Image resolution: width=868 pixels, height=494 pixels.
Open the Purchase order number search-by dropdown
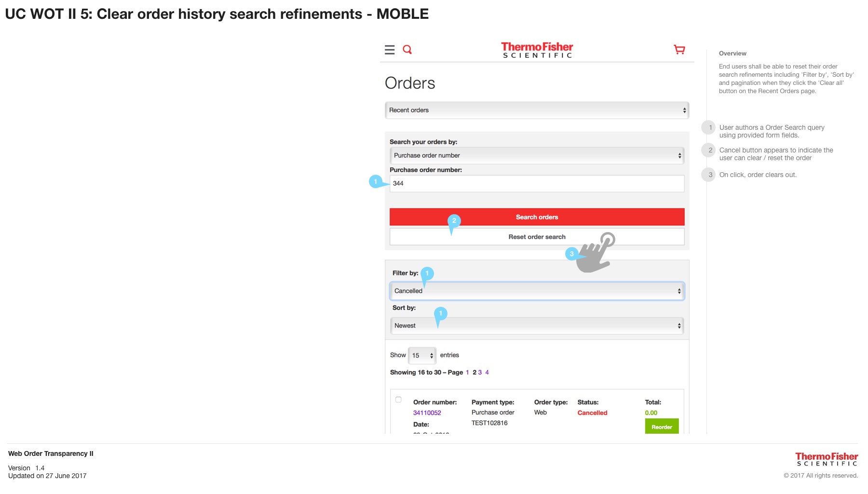(537, 156)
